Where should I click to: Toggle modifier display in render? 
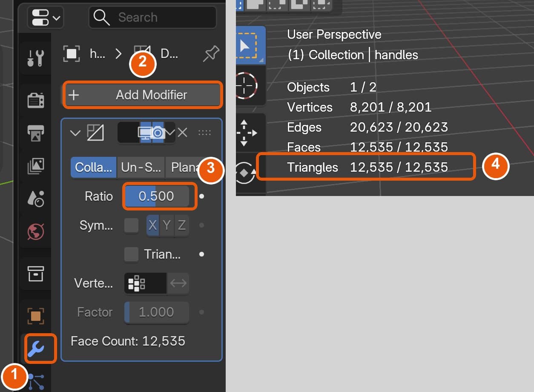[x=158, y=133]
